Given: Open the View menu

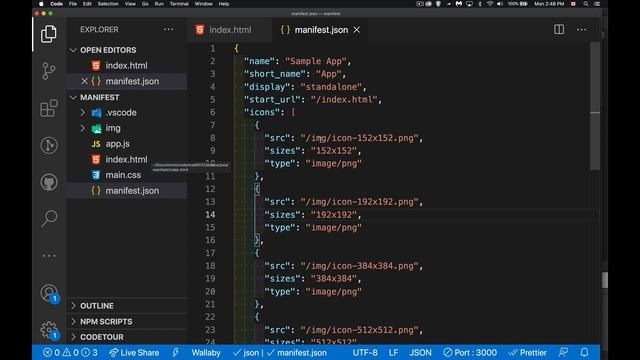Looking at the screenshot, I should (130, 4).
